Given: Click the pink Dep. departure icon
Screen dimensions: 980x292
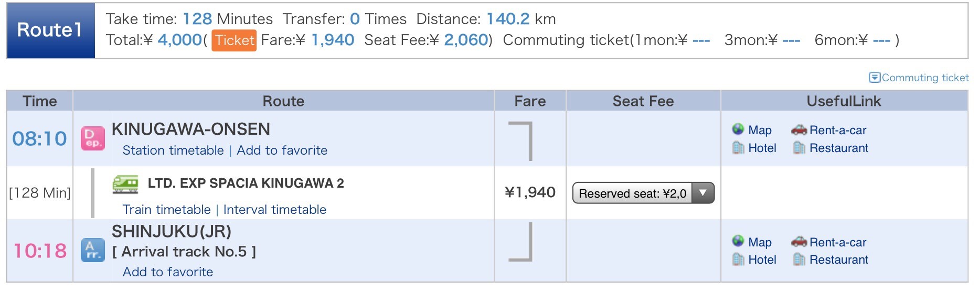Looking at the screenshot, I should point(93,138).
